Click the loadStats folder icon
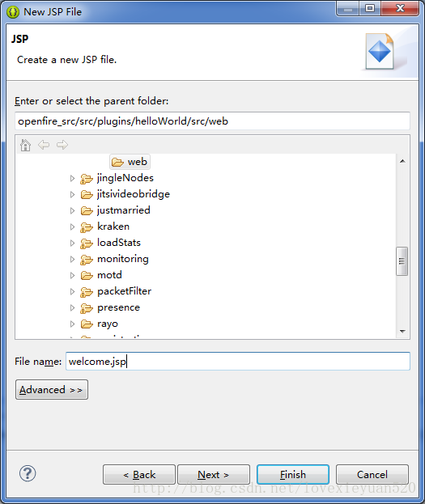Screen dimensions: 425x504 (87, 243)
